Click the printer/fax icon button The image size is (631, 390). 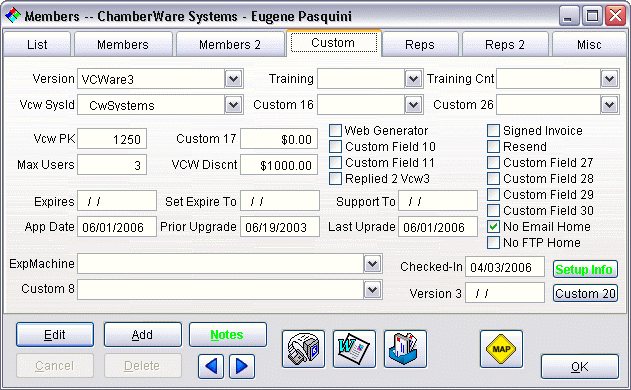(x=303, y=349)
